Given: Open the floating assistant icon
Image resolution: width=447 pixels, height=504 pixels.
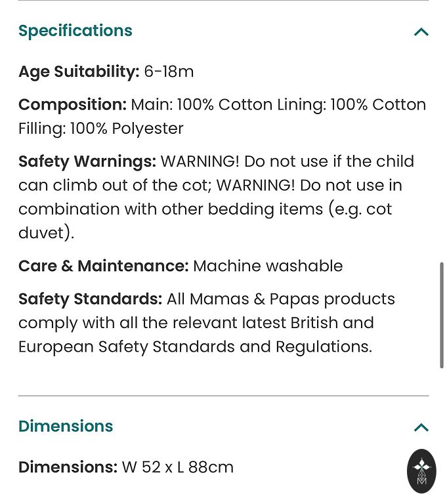Looking at the screenshot, I should pyautogui.click(x=421, y=471).
